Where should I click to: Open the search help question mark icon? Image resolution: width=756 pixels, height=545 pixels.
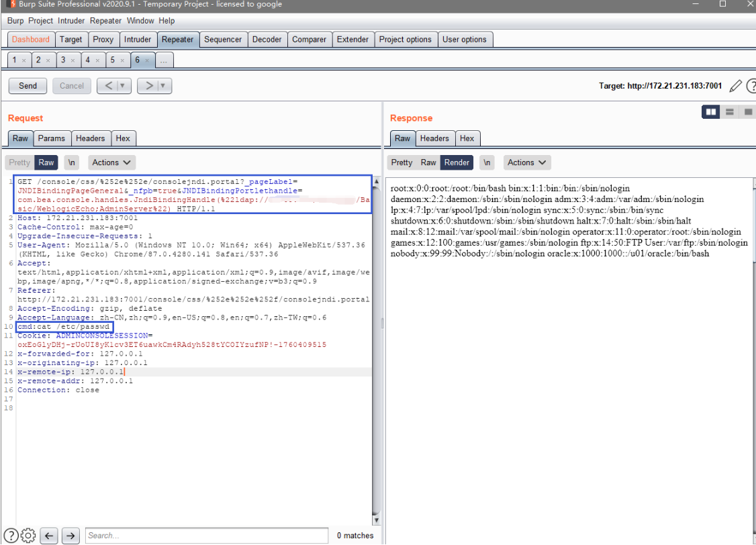(11, 536)
